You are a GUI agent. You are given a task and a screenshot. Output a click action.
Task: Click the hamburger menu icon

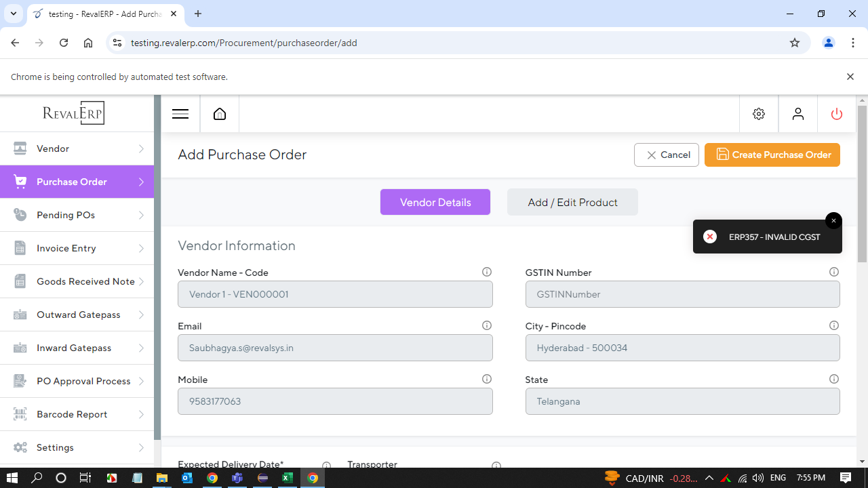[x=180, y=114]
